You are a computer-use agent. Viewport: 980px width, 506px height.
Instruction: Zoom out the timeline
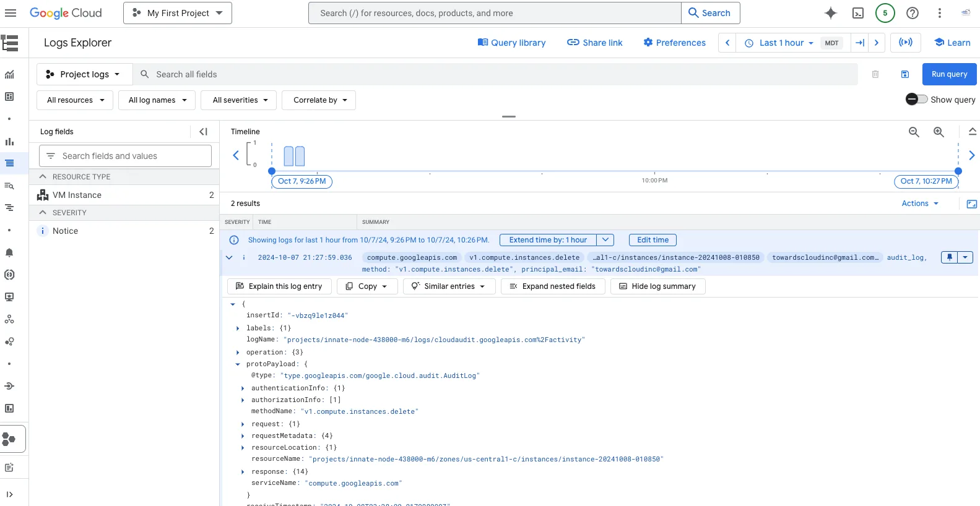(914, 132)
